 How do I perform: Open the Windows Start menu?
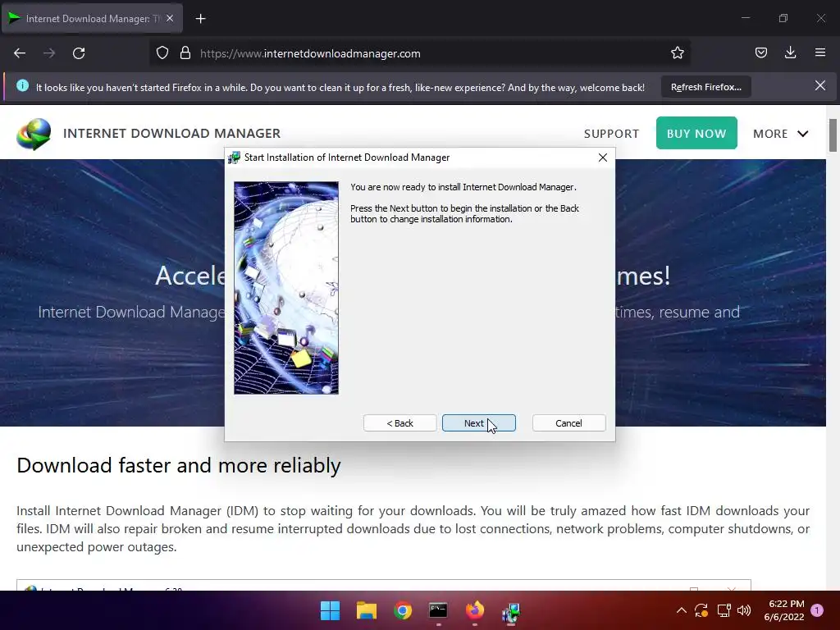330,610
